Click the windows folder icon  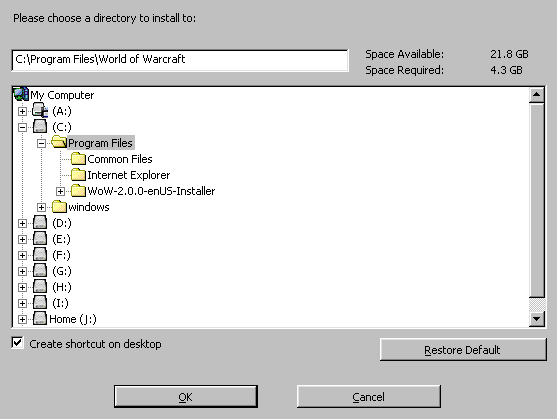point(59,207)
